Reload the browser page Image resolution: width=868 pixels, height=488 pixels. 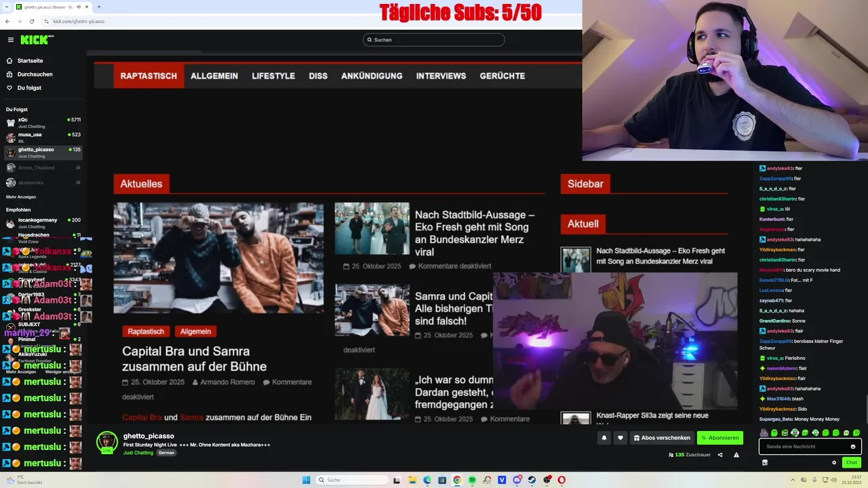coord(32,21)
